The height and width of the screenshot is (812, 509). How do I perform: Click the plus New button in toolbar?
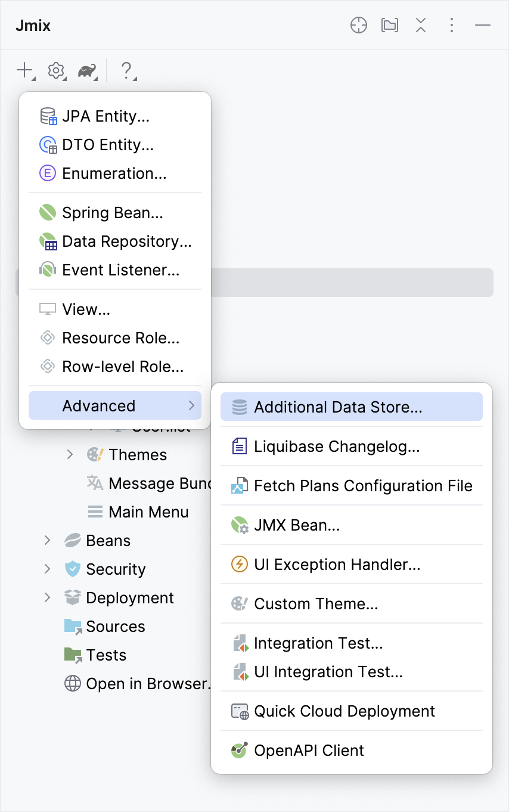[x=24, y=71]
